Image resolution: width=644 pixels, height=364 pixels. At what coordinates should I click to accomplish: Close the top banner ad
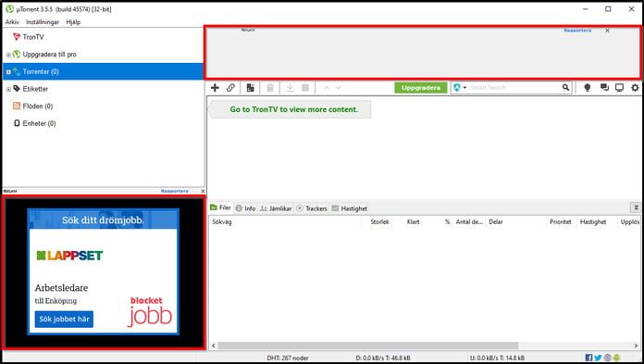[607, 31]
